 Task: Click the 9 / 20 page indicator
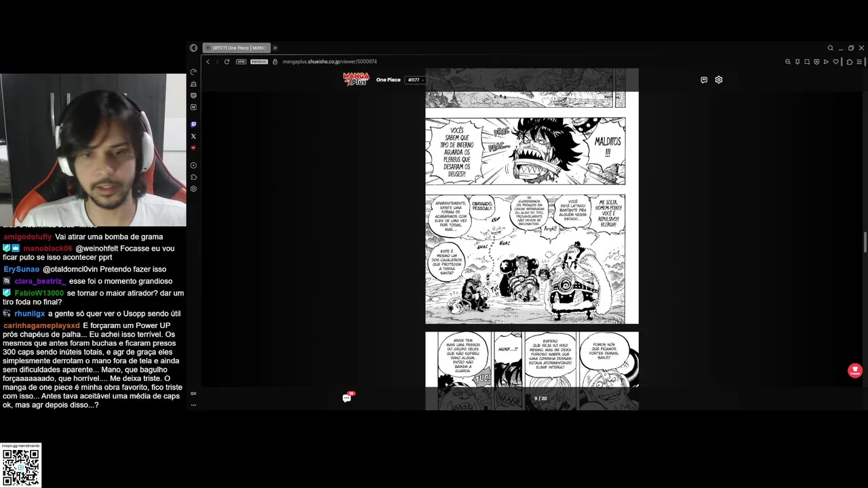(x=540, y=399)
